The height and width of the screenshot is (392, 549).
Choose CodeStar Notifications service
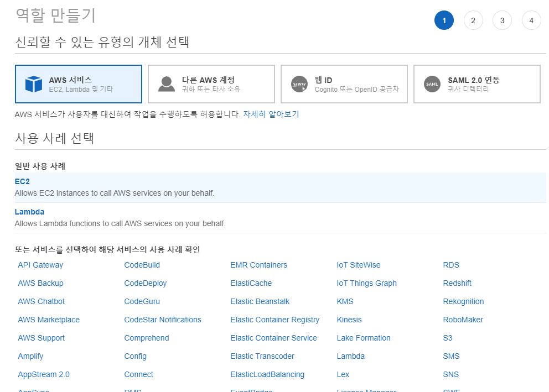click(163, 320)
